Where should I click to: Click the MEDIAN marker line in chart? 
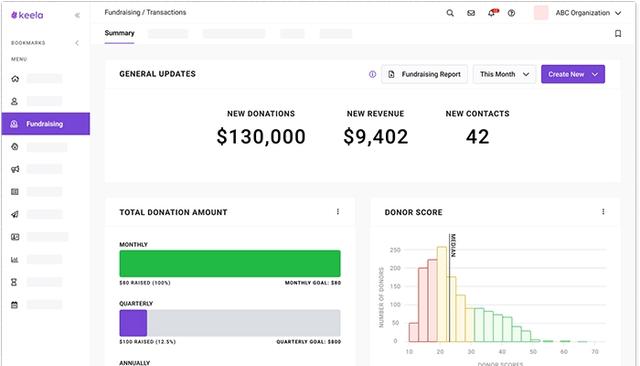click(x=449, y=288)
